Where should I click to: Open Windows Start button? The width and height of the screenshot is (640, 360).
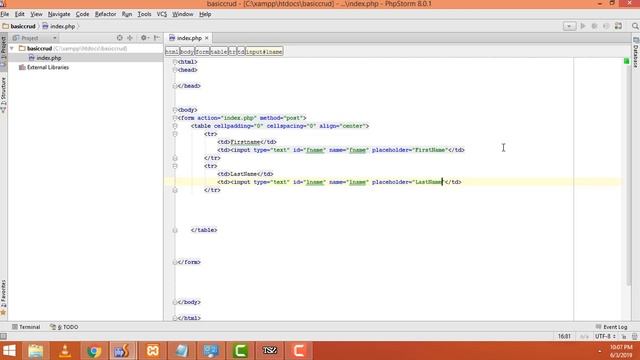point(9,351)
